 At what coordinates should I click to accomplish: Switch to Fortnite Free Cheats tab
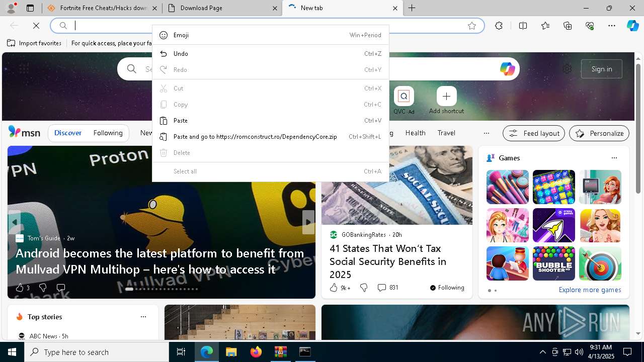coord(102,8)
